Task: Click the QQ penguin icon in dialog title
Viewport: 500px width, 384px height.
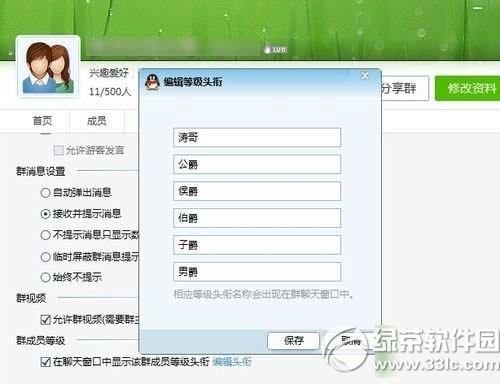Action: tap(152, 82)
